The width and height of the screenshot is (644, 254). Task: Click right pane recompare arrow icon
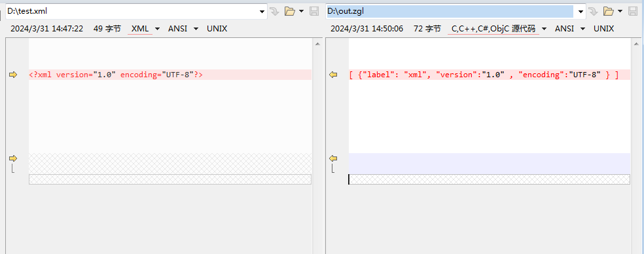tap(593, 12)
